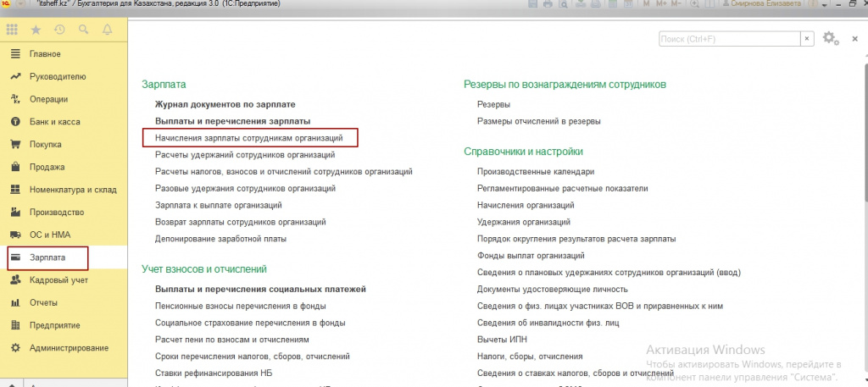The image size is (868, 387).
Task: Close the section menu panel x
Action: (854, 40)
